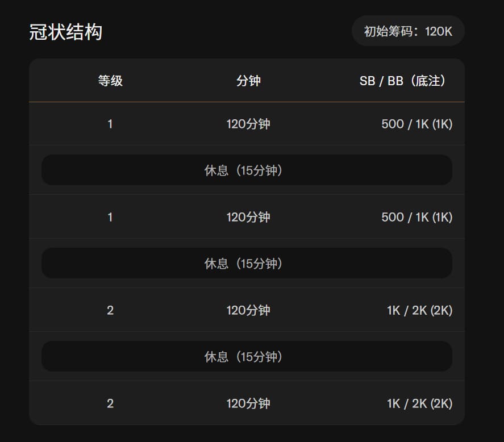This screenshot has width=504, height=442.
Task: Click the first "500 / 1K (1K)" blinds value
Action: [x=416, y=124]
